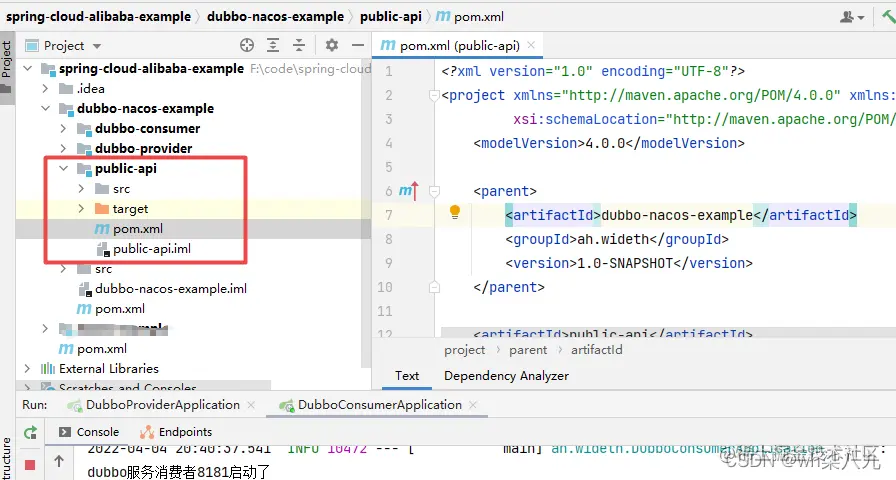896x480 pixels.
Task: Click 'artifactId' in the XML breadcrumb
Action: pos(597,350)
